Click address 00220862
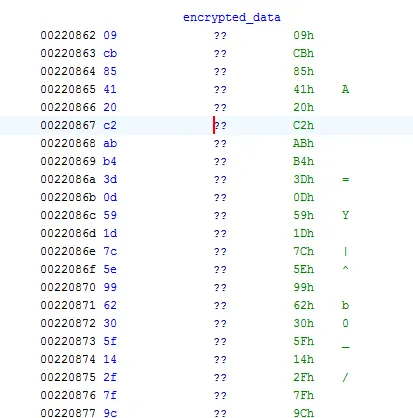413x418 pixels. click(x=68, y=35)
